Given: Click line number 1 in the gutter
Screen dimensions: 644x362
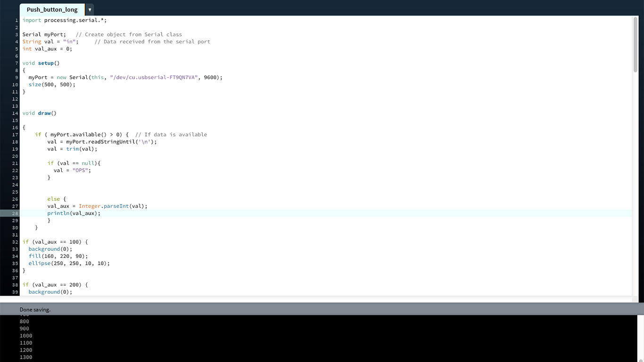Looking at the screenshot, I should click(17, 20).
